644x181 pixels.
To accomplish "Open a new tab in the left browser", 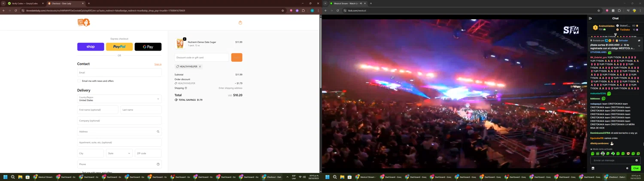I will [89, 3].
